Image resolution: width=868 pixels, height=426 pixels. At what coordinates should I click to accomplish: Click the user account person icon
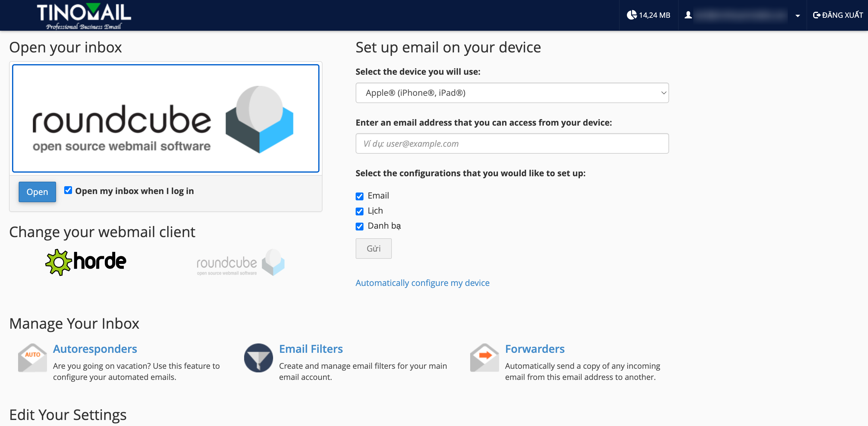point(688,15)
